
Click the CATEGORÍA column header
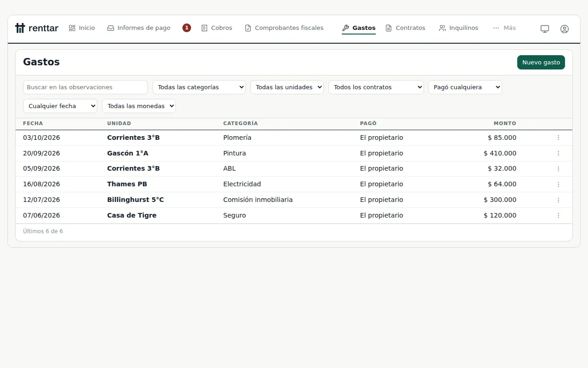coord(241,123)
